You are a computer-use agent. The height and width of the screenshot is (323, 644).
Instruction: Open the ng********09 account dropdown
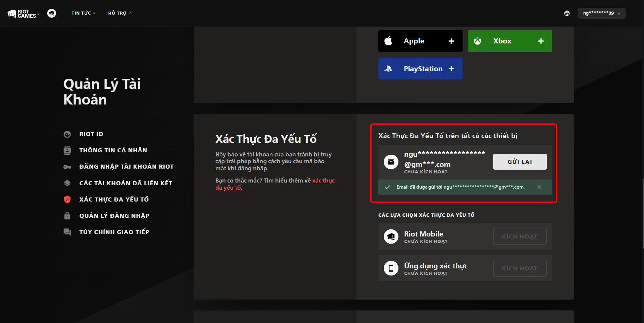click(x=601, y=13)
